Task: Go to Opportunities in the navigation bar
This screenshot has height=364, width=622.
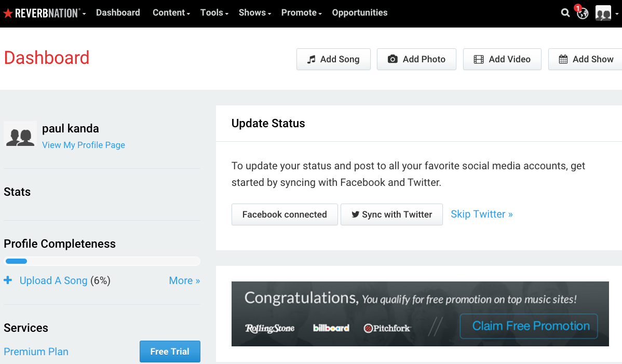Action: point(360,12)
